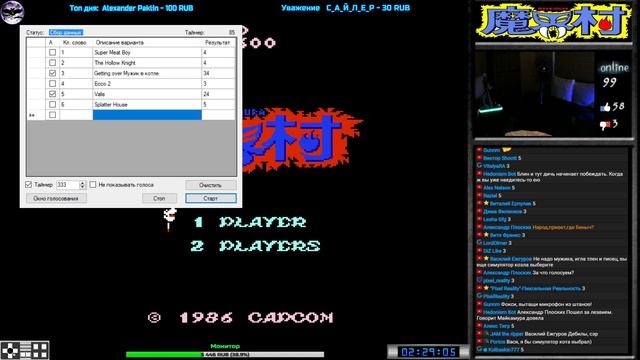The height and width of the screenshot is (360, 640).
Task: Click YouTube icon next to Alex Nelson
Action: click(x=480, y=188)
